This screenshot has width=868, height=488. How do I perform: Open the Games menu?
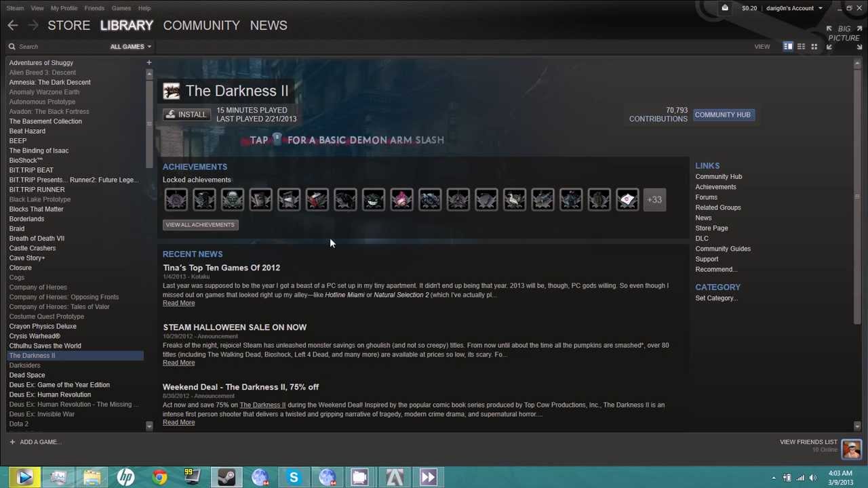[121, 8]
